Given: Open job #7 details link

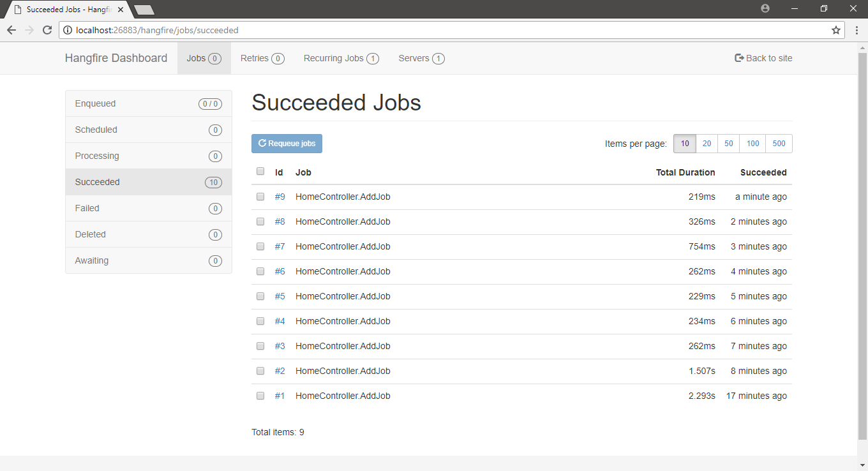Looking at the screenshot, I should 280,246.
